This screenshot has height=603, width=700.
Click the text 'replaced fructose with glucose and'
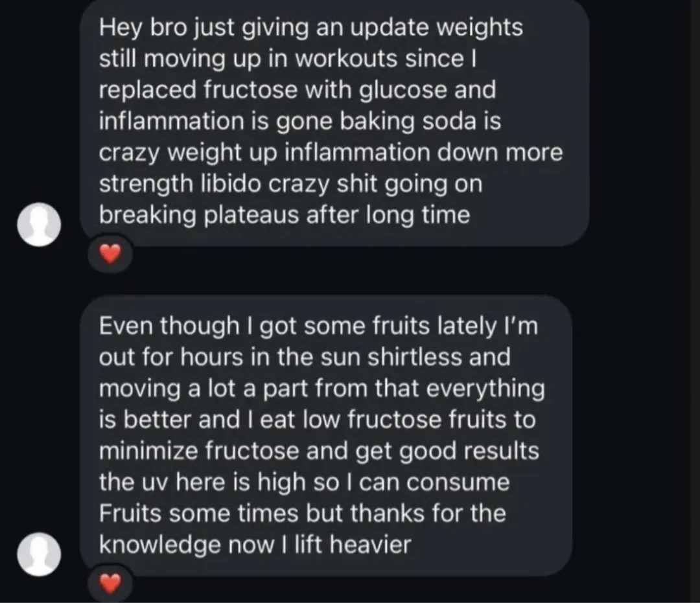pyautogui.click(x=297, y=89)
